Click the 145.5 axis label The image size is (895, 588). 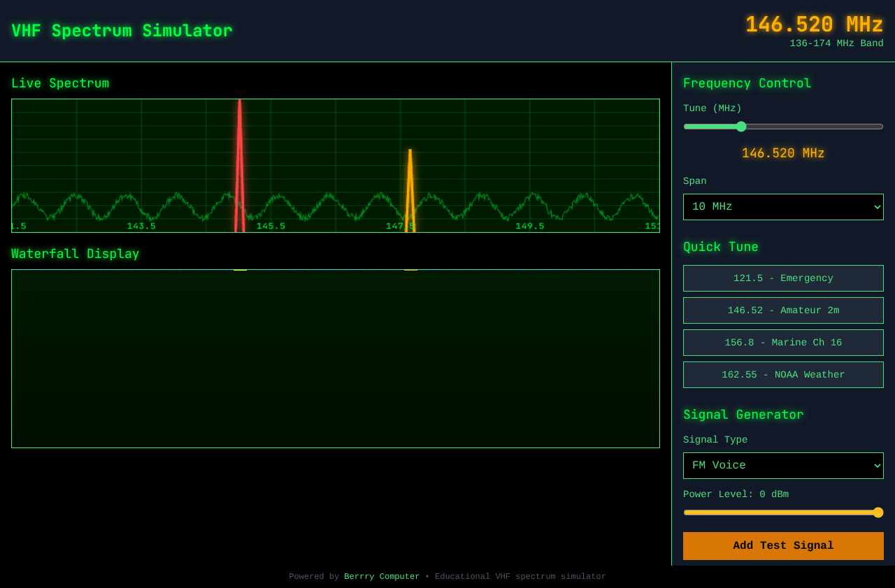(271, 226)
